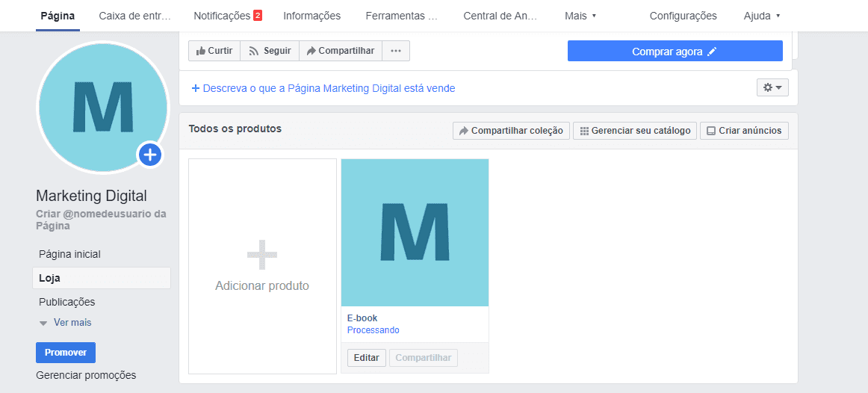The image size is (868, 393).
Task: Click the Seguir follow button
Action: pos(270,51)
